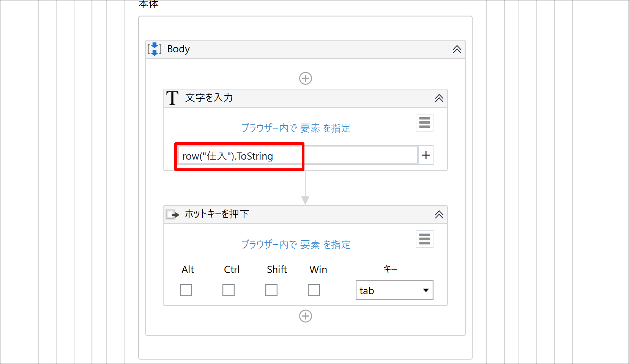
Task: Click ブラウザー内で要素を指定 link in ホットキーを押下
Action: 296,245
